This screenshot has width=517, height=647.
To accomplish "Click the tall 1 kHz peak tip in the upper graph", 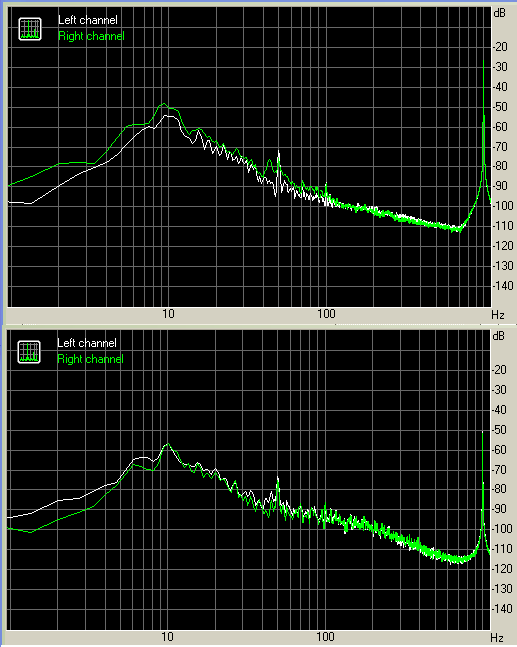I will (484, 62).
